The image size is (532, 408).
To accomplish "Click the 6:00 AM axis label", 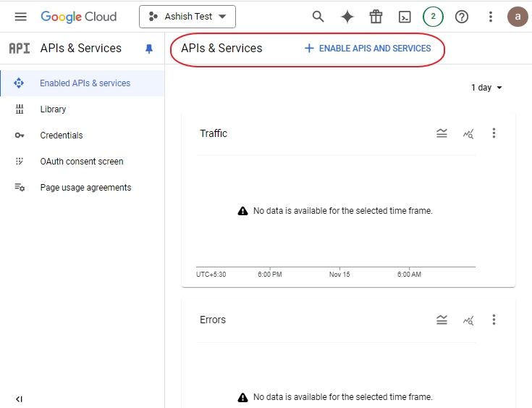I will 409,275.
